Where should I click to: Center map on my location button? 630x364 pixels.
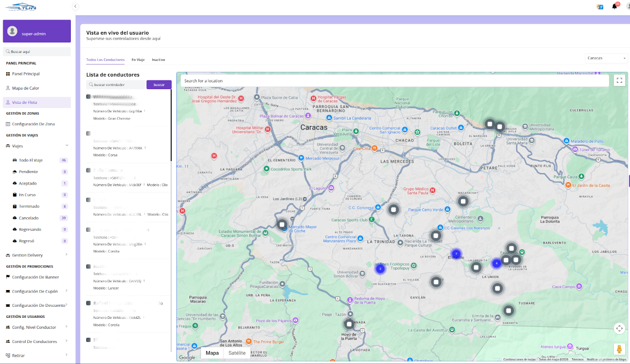[620, 328]
